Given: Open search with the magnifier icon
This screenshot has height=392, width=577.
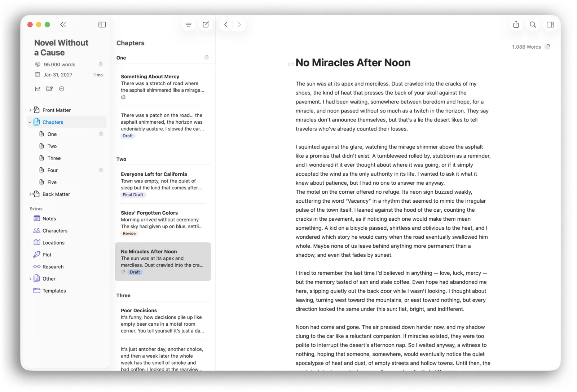Looking at the screenshot, I should tap(533, 25).
